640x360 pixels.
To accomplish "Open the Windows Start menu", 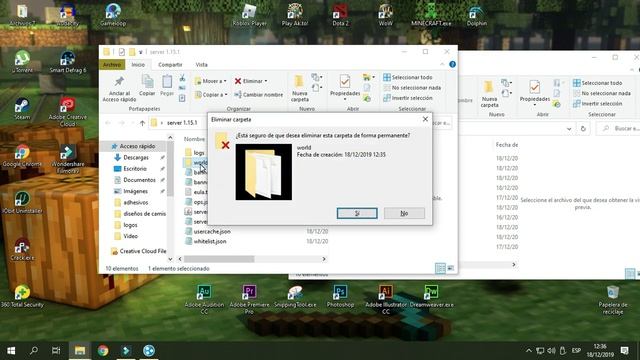I will (x=11, y=351).
